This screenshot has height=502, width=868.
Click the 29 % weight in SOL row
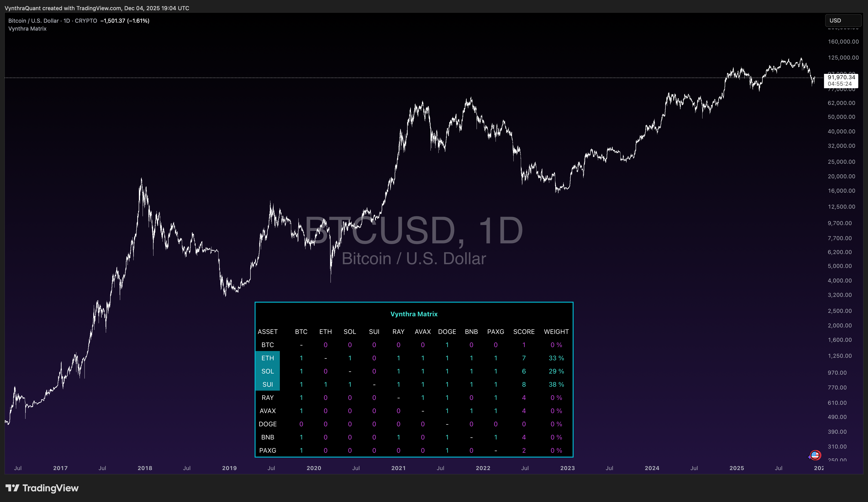pos(556,371)
